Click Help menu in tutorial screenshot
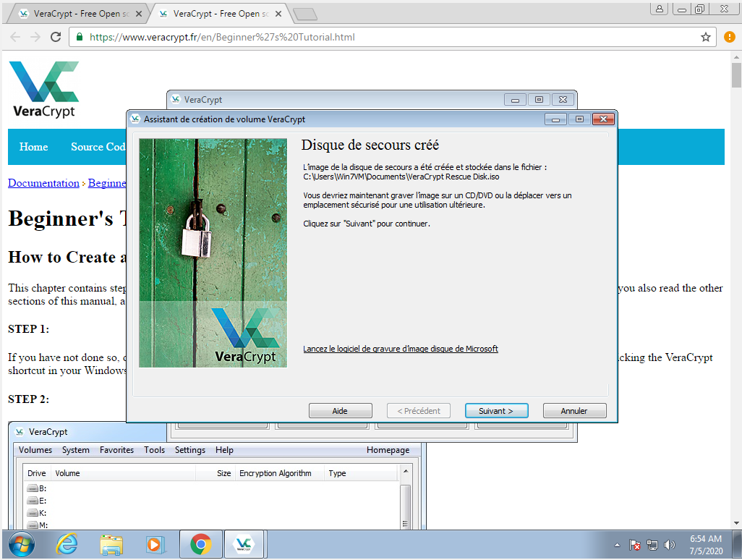Screen dimensions: 742x560 [x=224, y=450]
